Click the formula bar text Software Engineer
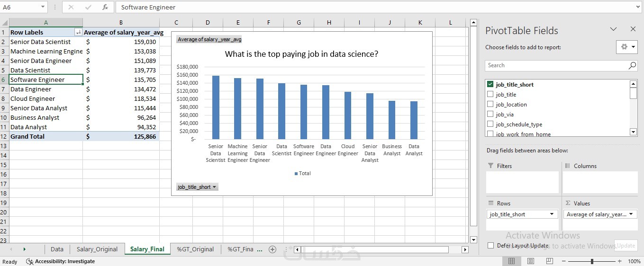Image resolution: width=644 pixels, height=266 pixels. [x=148, y=7]
